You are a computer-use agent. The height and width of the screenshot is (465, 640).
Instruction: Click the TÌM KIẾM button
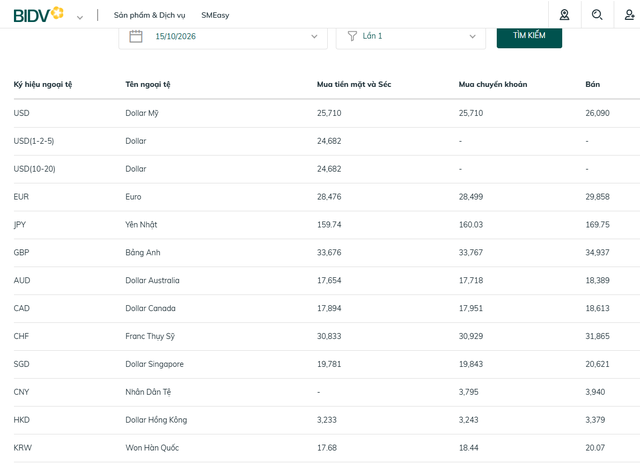[529, 37]
